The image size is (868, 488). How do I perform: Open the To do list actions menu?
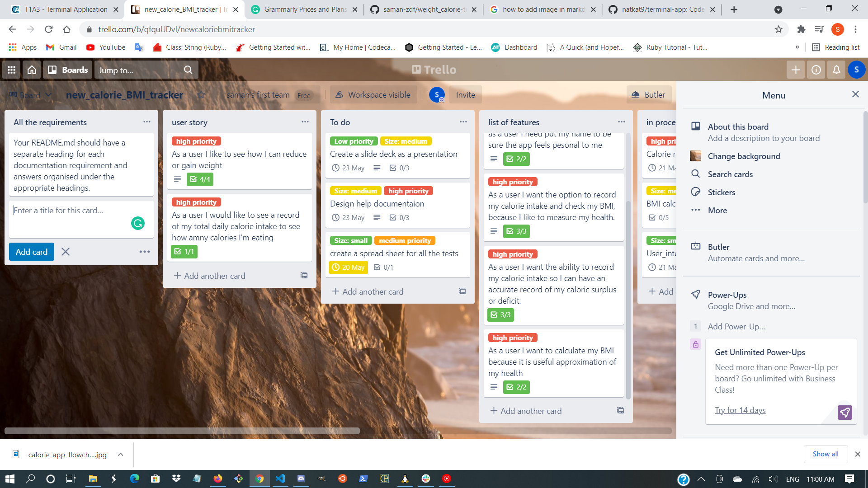point(463,122)
